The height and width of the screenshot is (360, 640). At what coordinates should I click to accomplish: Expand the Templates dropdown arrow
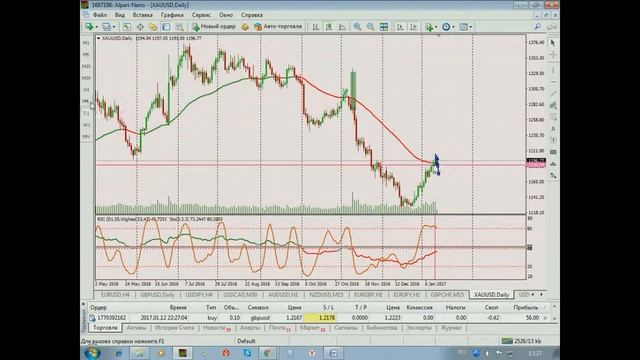(x=471, y=27)
